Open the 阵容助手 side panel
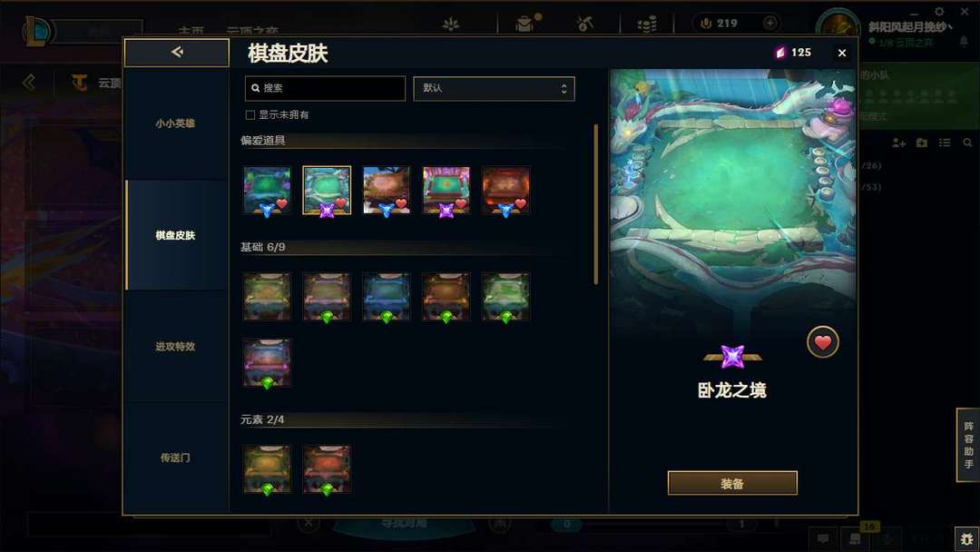 point(968,445)
